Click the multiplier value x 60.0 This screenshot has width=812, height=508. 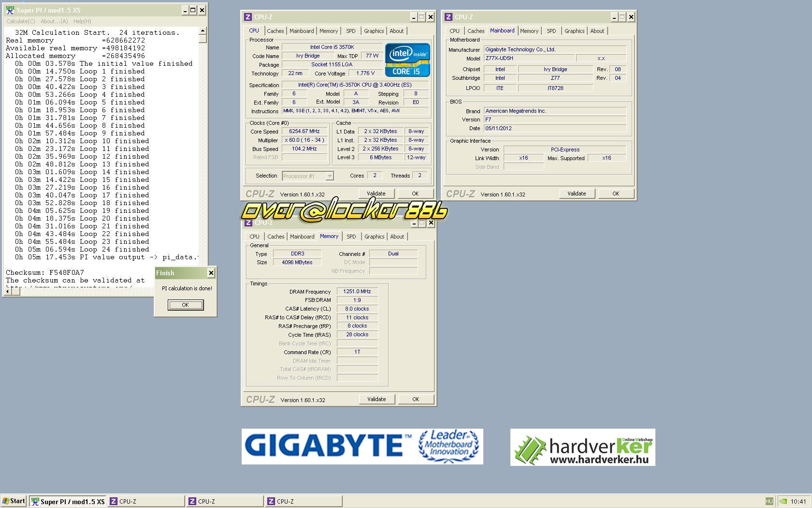(304, 140)
